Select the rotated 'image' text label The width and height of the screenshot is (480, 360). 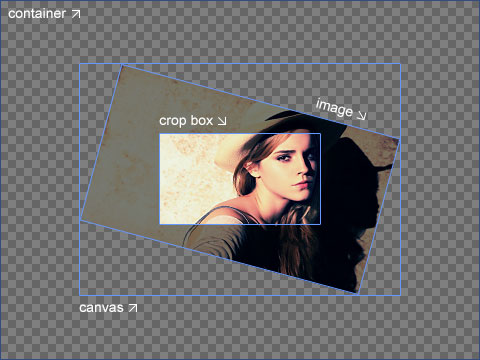(334, 108)
